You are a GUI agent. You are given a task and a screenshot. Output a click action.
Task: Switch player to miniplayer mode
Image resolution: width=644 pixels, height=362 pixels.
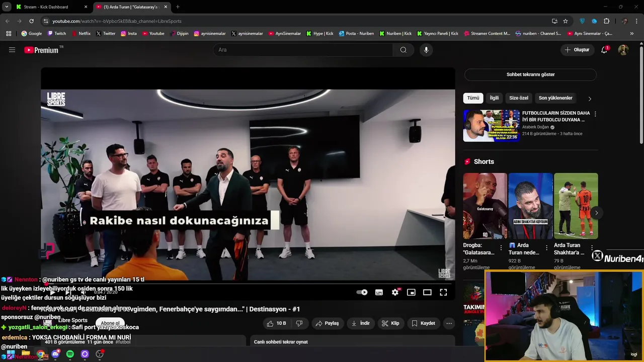[411, 292]
